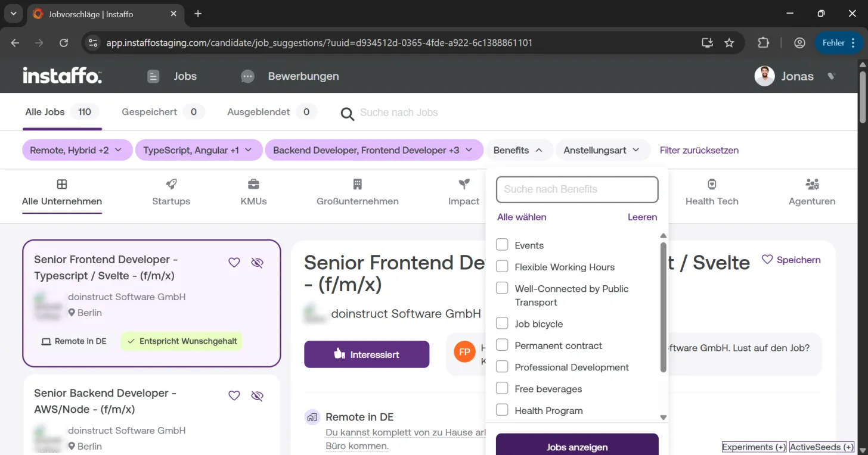Image resolution: width=868 pixels, height=455 pixels.
Task: Click KMUs briefcase icon
Action: [253, 184]
